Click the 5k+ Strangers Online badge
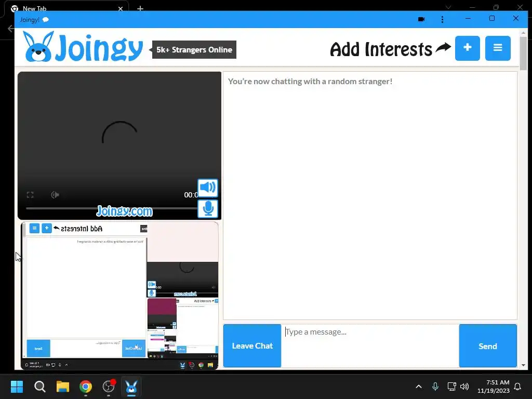 [x=194, y=49]
